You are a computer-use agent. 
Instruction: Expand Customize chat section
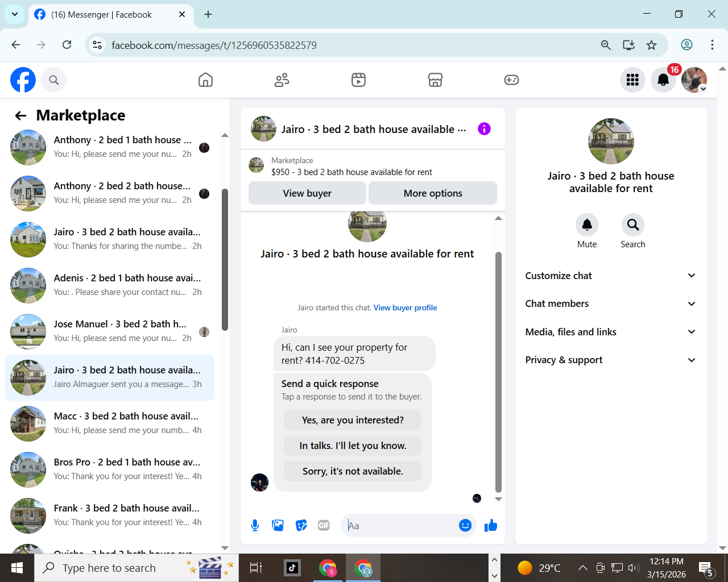[611, 276]
